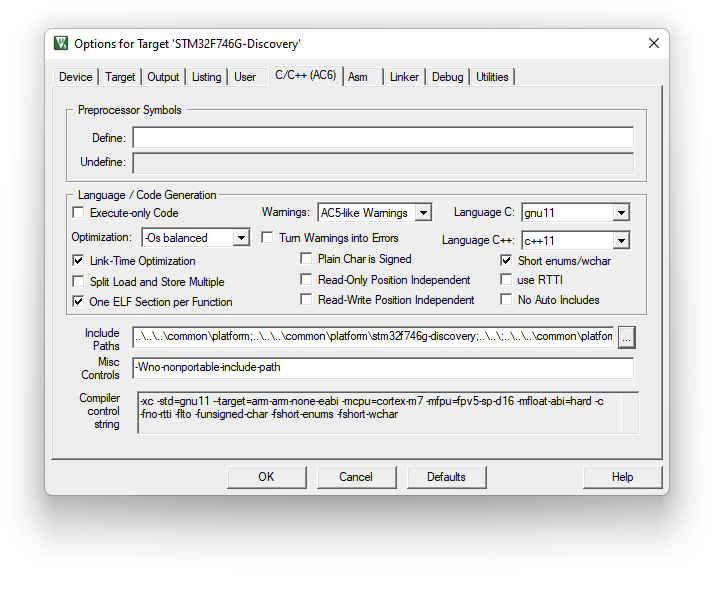The width and height of the screenshot is (711, 598).
Task: Expand the Language C dropdown
Action: coord(621,213)
